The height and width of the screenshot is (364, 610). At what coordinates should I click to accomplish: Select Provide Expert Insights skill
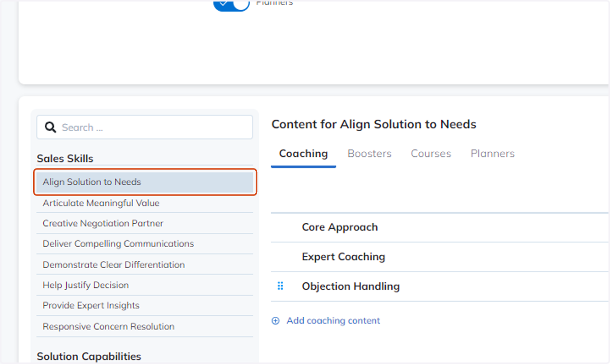[x=145, y=306]
